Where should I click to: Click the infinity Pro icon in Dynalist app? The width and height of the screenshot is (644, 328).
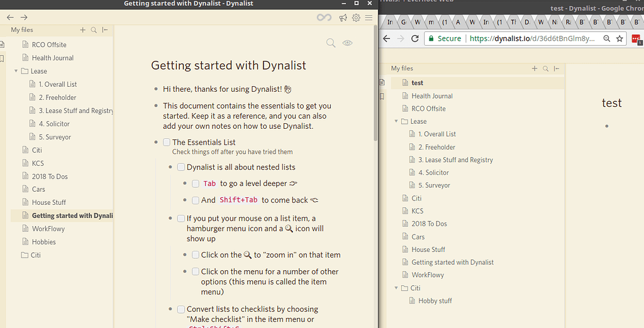pyautogui.click(x=324, y=18)
